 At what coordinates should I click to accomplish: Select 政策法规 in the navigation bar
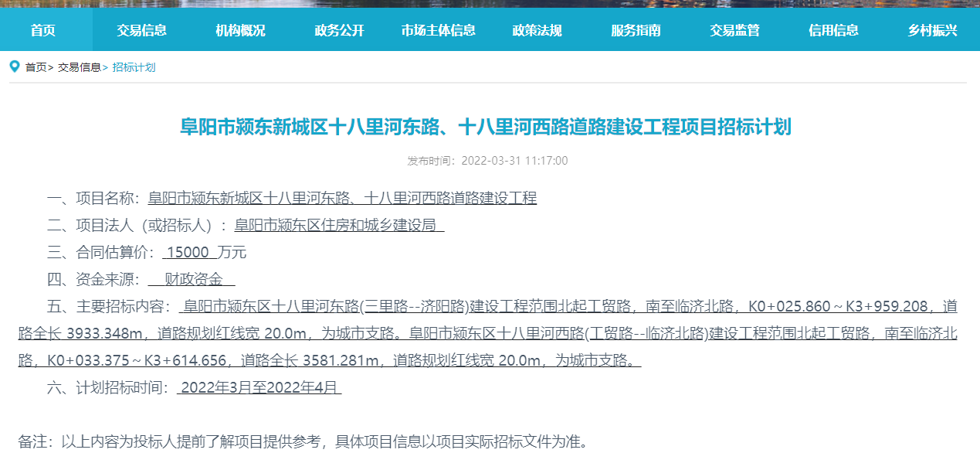[x=537, y=30]
